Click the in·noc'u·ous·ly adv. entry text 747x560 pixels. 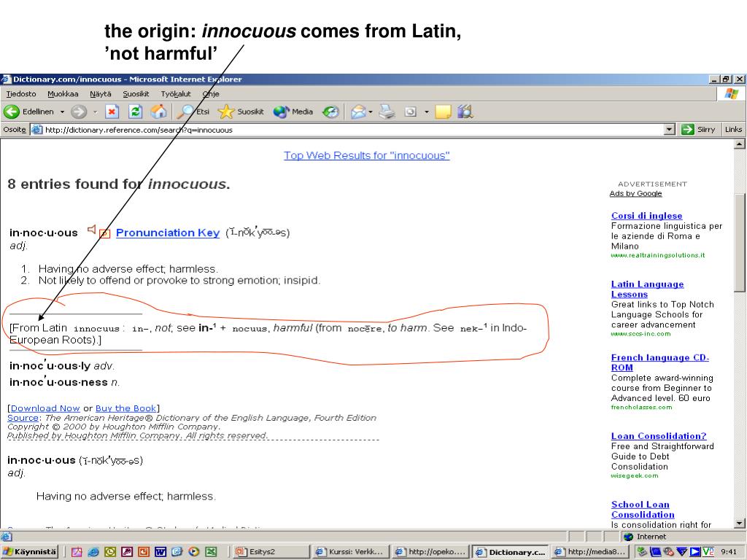tap(62, 365)
